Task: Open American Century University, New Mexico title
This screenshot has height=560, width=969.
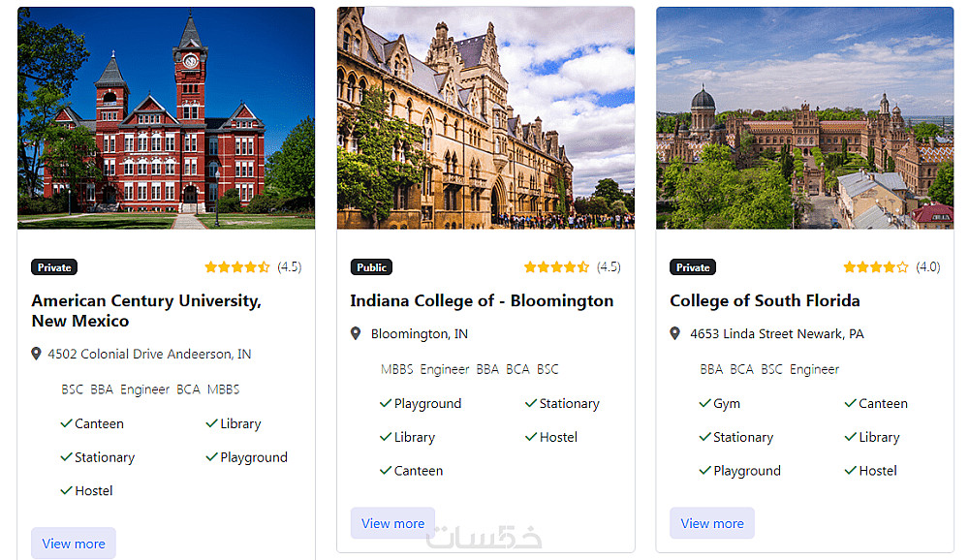Action: [x=146, y=311]
